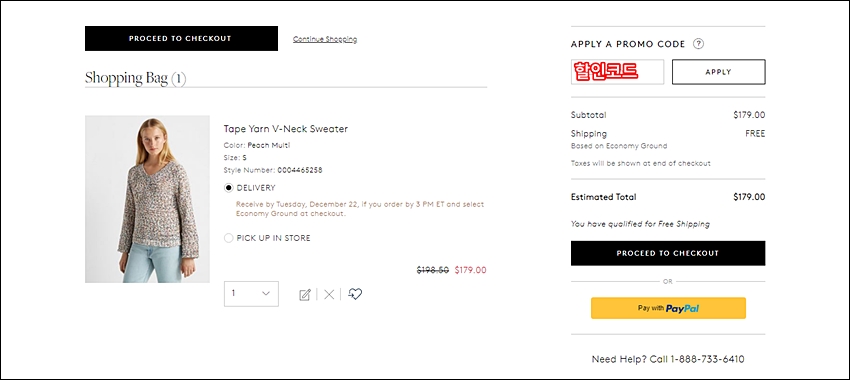Screen dimensions: 850x380
Task: Click into the promo code input field
Action: pyautogui.click(x=617, y=72)
